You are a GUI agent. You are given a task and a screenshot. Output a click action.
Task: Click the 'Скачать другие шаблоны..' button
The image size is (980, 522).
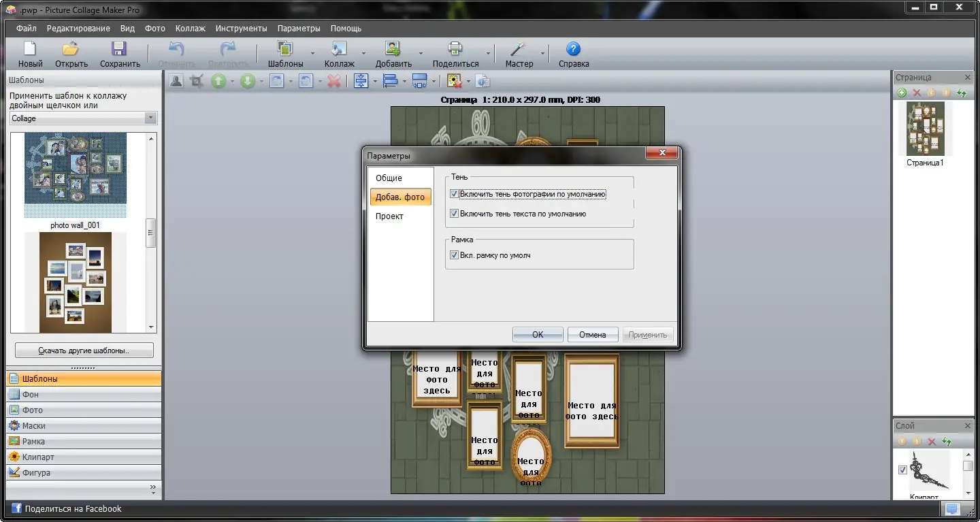point(84,350)
